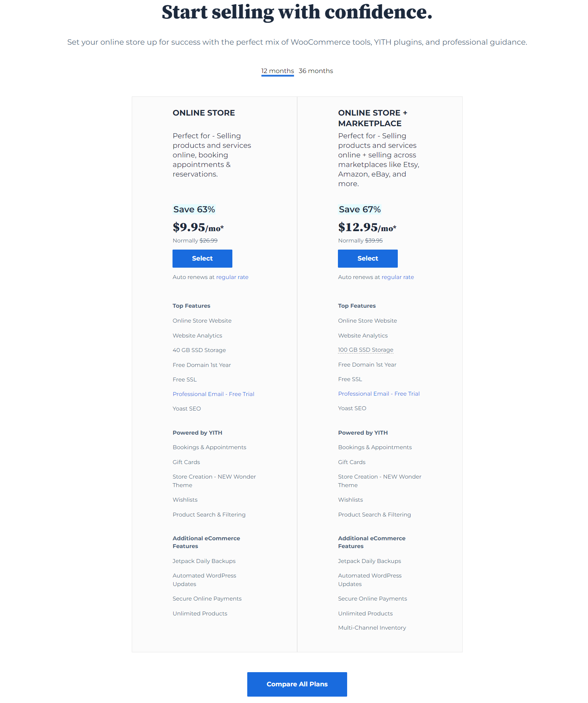
Task: Select the Online Store plan
Action: [202, 258]
